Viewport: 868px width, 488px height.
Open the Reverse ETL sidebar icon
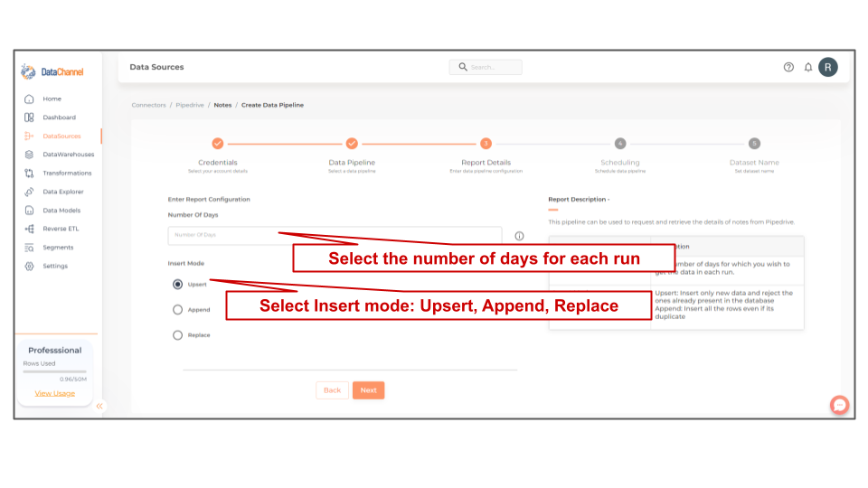pos(29,229)
